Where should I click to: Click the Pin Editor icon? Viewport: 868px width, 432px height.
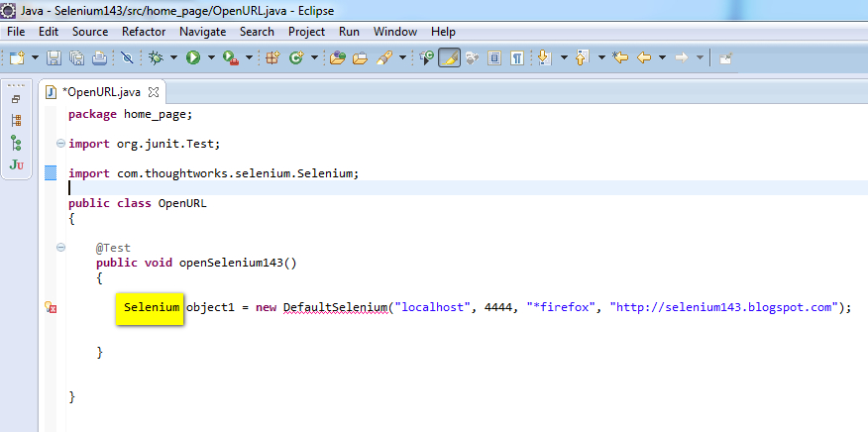[x=725, y=57]
